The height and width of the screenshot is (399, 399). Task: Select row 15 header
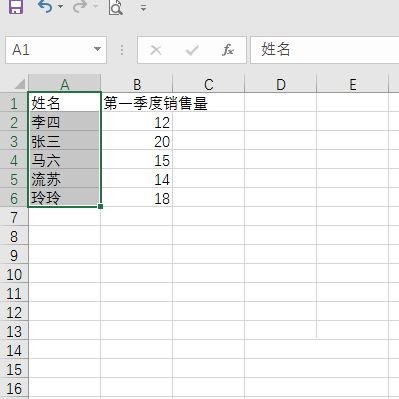click(x=14, y=369)
